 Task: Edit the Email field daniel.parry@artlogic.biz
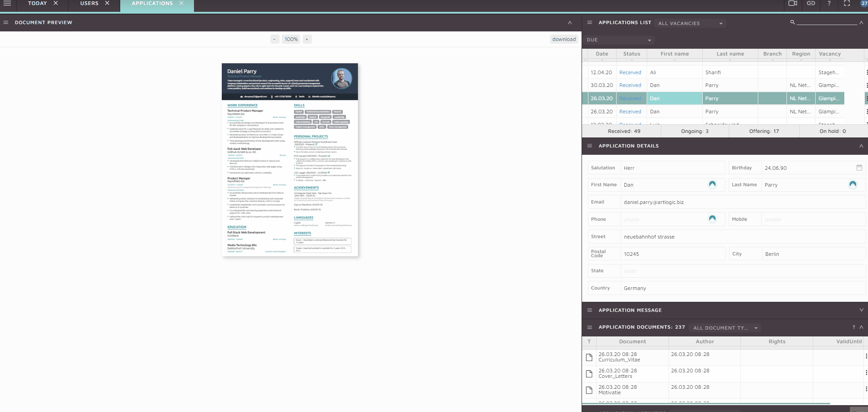pos(743,202)
